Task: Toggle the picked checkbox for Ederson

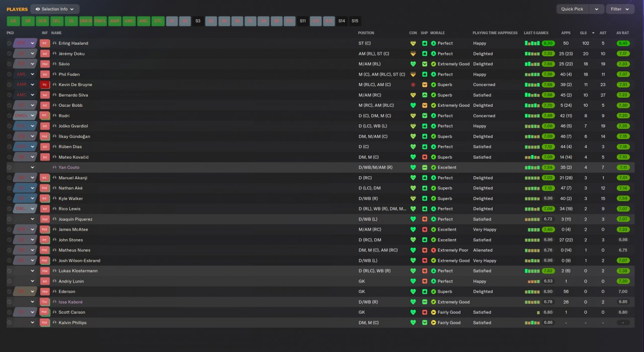Action: 10,292
